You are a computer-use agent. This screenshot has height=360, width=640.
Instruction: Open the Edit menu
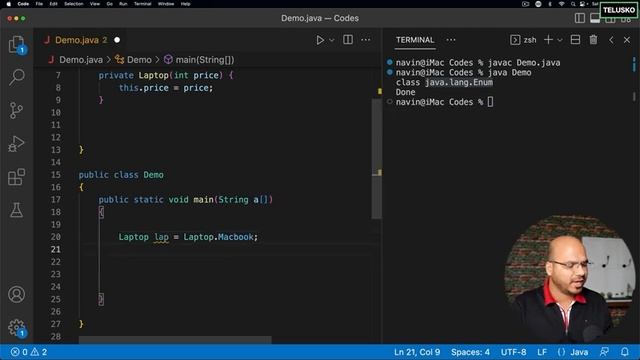53,4
